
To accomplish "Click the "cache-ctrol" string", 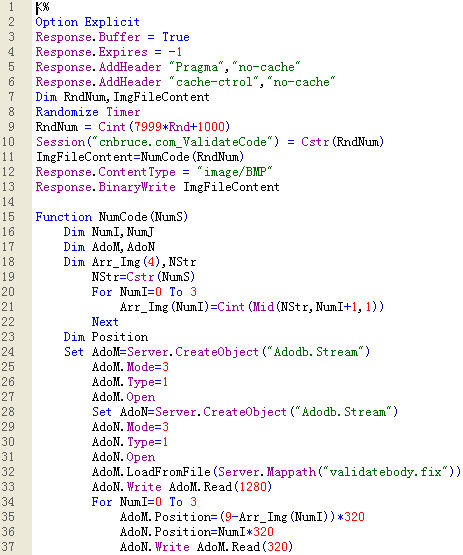I will tap(214, 82).
